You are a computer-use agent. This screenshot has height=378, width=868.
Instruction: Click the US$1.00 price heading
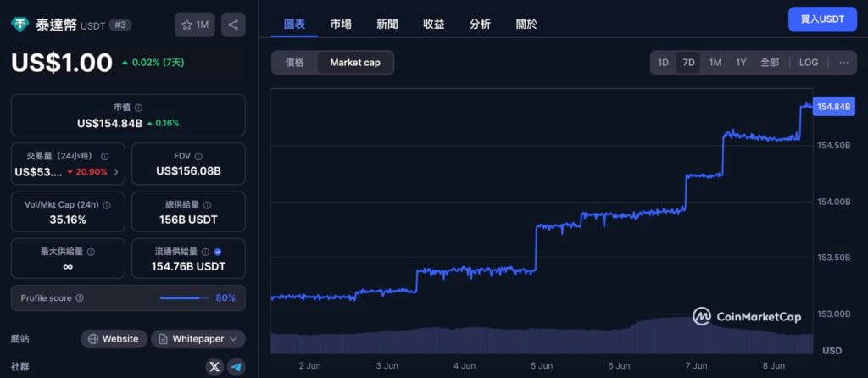coord(62,63)
